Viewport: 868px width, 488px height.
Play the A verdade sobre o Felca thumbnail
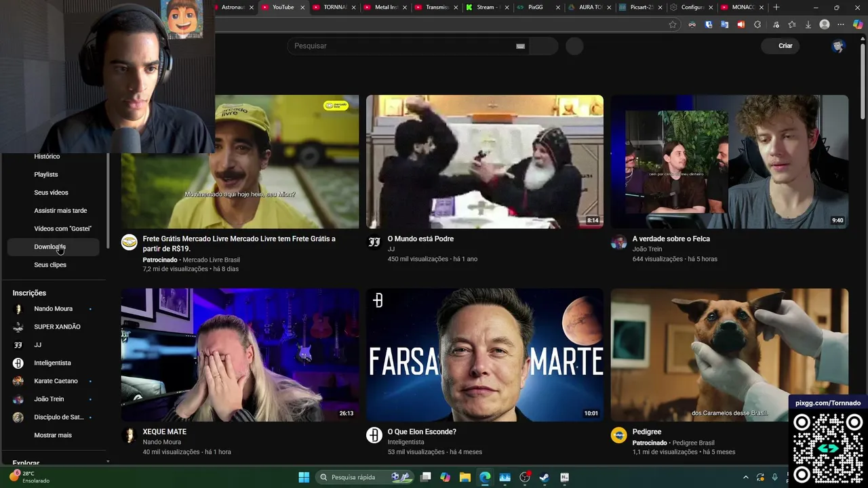click(730, 161)
